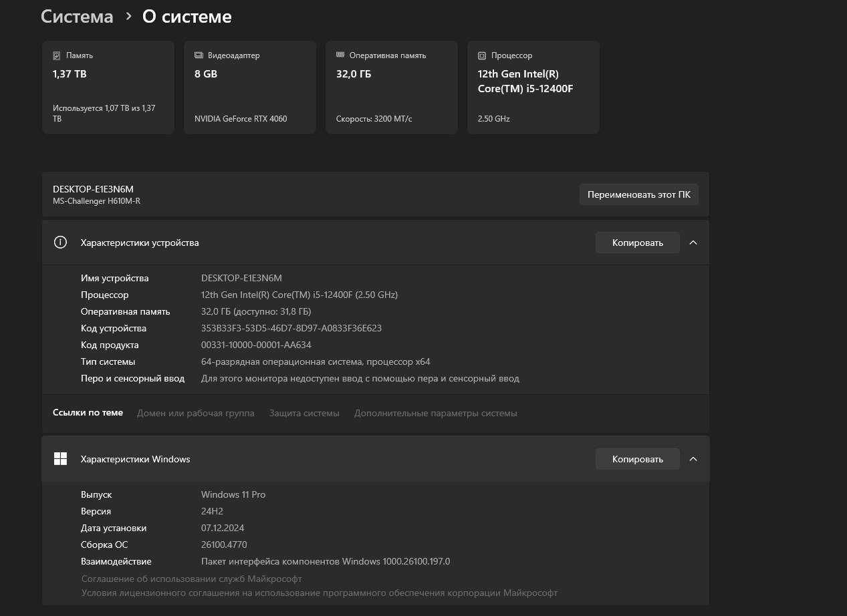Click the 24H2 version value
The height and width of the screenshot is (616, 847).
point(213,511)
